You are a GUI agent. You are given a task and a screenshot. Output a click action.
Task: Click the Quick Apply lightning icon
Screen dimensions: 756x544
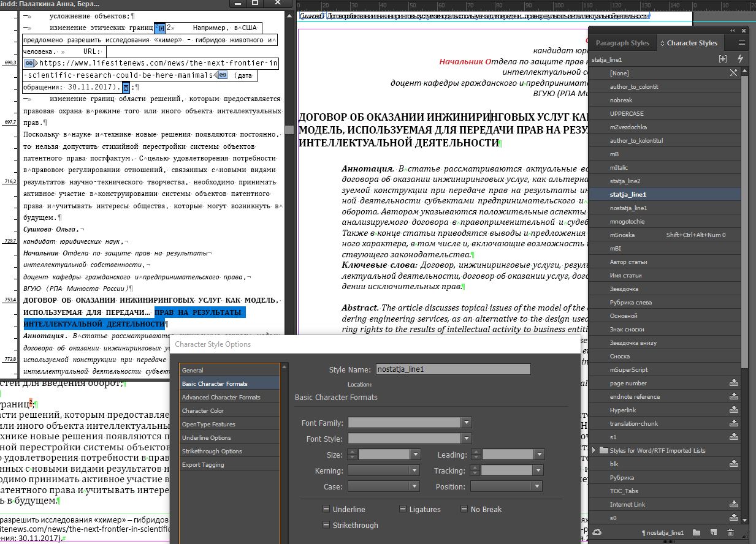740,59
